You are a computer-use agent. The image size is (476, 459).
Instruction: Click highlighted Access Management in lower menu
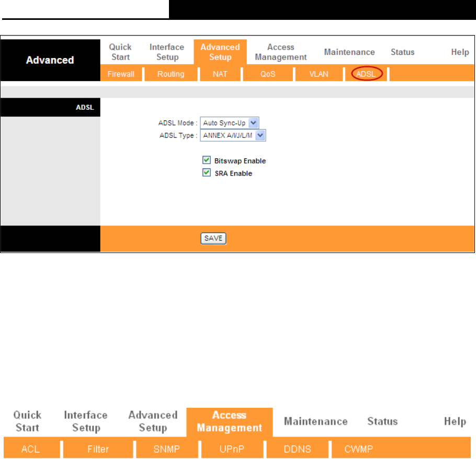pos(230,422)
